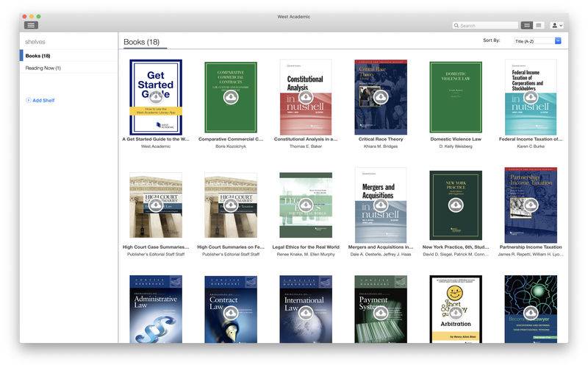Download the Get Started Guide book
This screenshot has height=368, width=588.
point(156,97)
